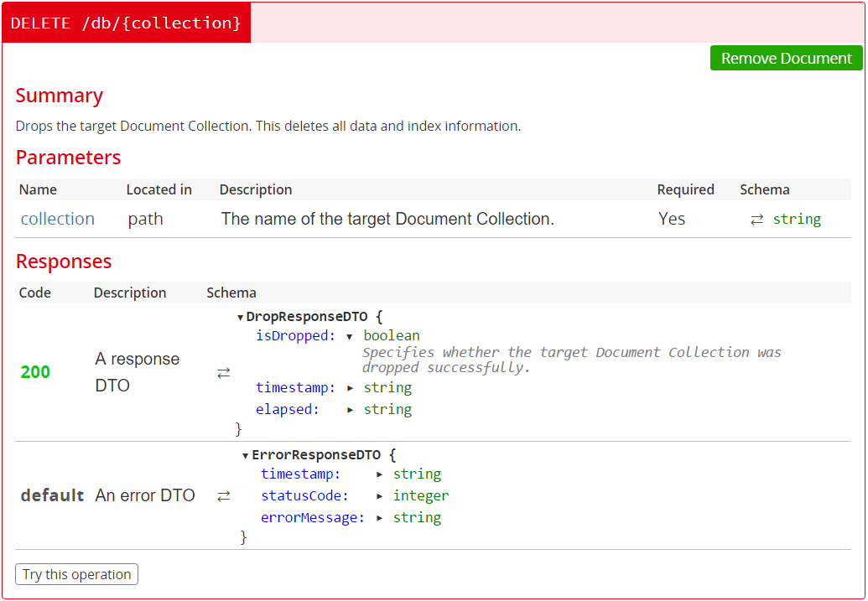Viewport: 868px width, 601px height.
Task: Click the elapsed property name
Action: [x=288, y=410]
